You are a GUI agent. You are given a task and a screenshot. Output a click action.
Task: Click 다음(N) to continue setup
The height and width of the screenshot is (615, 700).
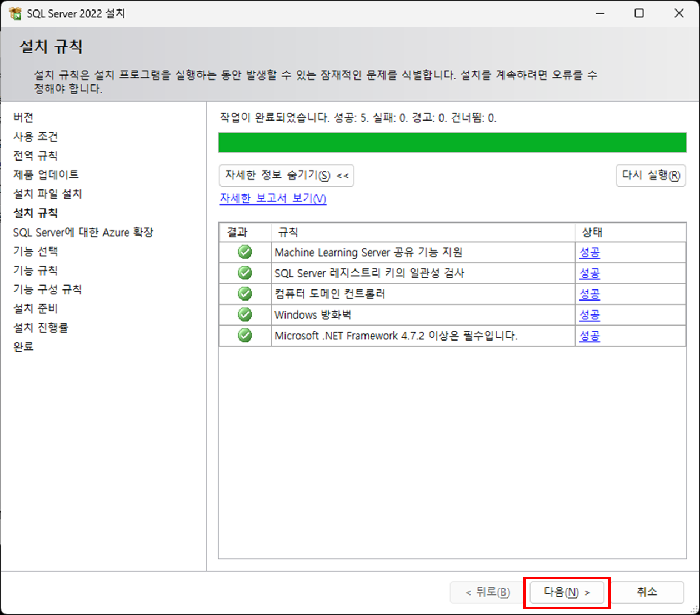click(567, 592)
